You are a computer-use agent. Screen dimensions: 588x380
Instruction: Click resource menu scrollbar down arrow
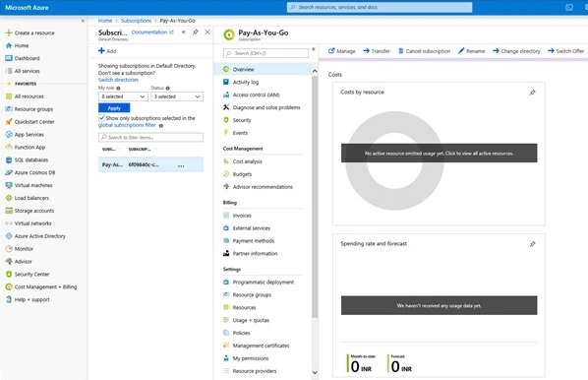pyautogui.click(x=315, y=372)
